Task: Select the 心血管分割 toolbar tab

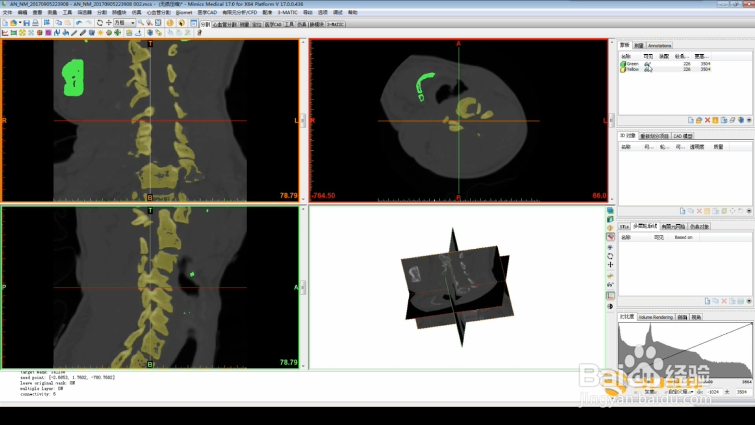Action: pos(224,24)
